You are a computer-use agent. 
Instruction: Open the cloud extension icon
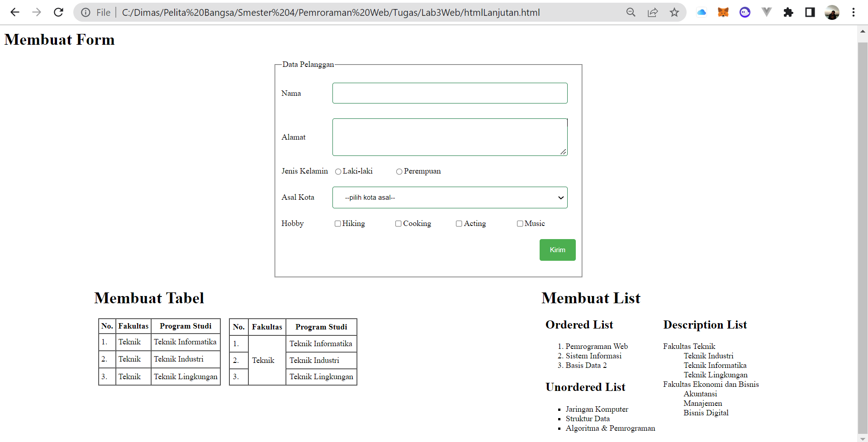[702, 12]
